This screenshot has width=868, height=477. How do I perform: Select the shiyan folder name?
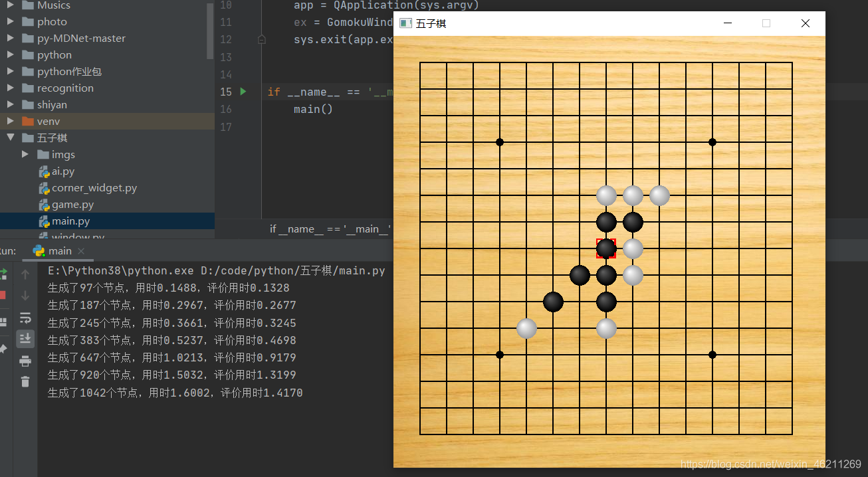click(52, 105)
